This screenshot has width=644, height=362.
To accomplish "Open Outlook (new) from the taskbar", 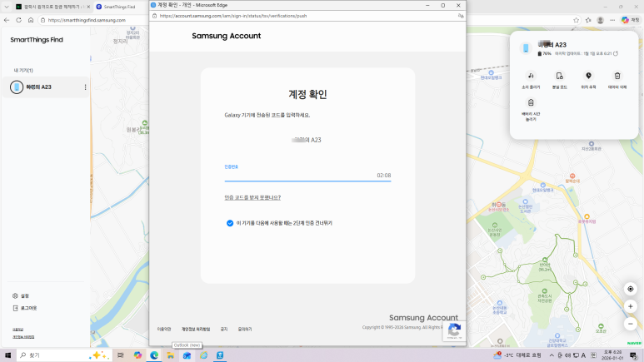I will pyautogui.click(x=187, y=355).
